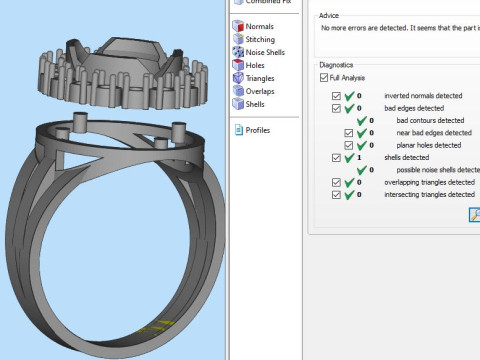Image resolution: width=480 pixels, height=360 pixels.
Task: Toggle the shells detected checkbox
Action: point(336,158)
